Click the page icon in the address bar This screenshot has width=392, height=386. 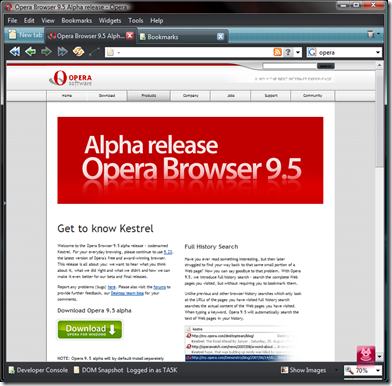[x=110, y=52]
